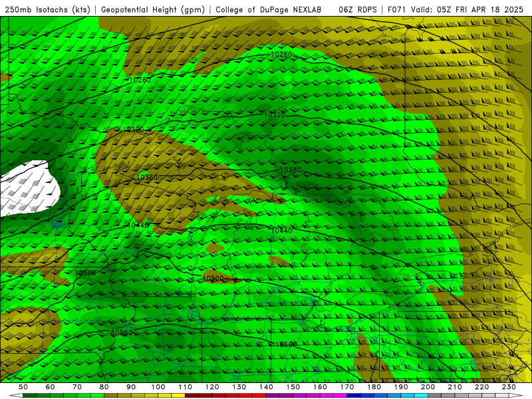Pick the magenta segment of the color bar
The image size is (532, 399).
pyautogui.click(x=340, y=396)
